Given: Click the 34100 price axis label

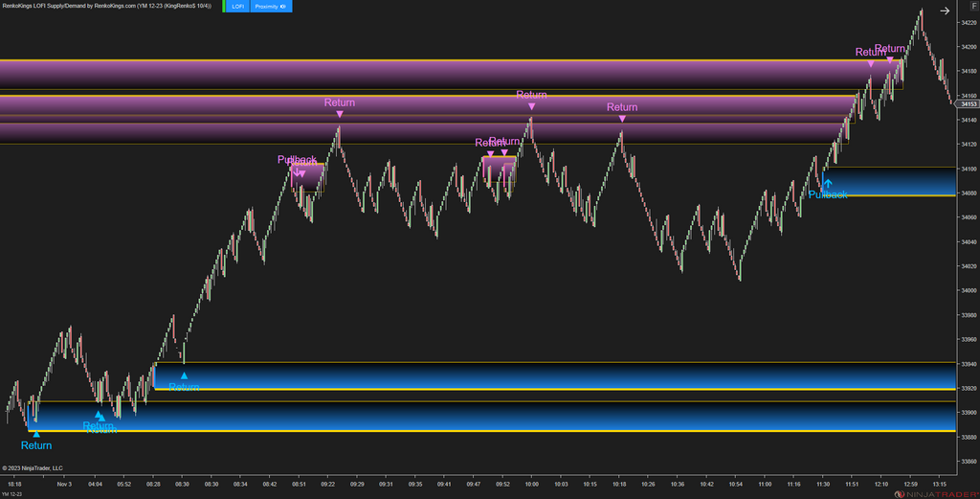Looking at the screenshot, I should point(969,169).
